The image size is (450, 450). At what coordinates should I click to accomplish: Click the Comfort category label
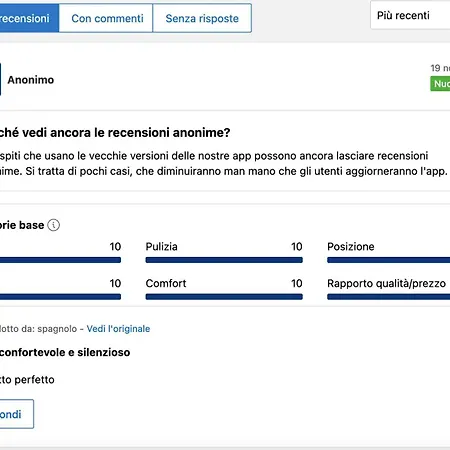[x=166, y=283]
